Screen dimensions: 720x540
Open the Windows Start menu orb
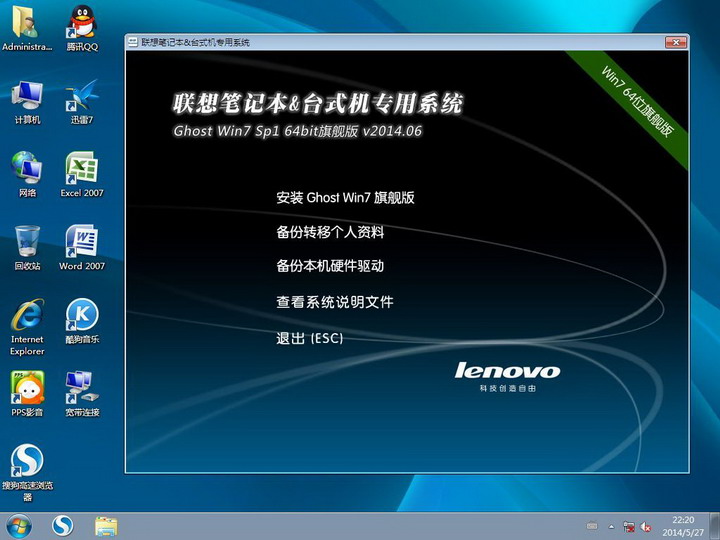point(19,525)
